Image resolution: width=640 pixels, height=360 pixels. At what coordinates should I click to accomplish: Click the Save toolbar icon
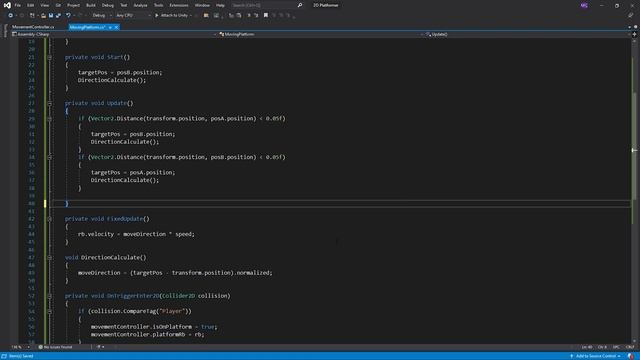(x=51, y=15)
